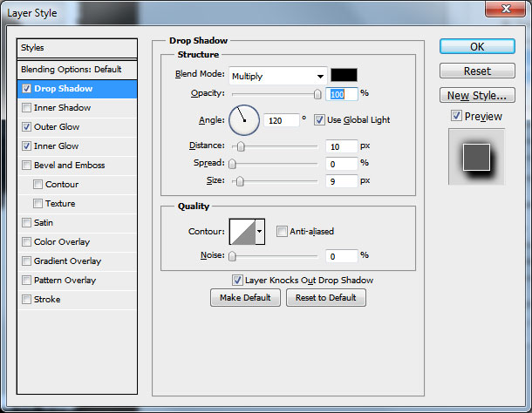Toggle Layer Knocks Out Drop Shadow
This screenshot has height=413, width=532.
click(x=237, y=281)
